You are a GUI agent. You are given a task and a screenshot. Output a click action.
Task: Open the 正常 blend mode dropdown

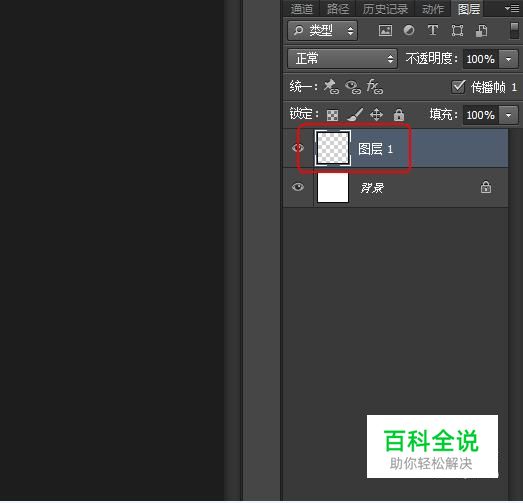(x=342, y=59)
